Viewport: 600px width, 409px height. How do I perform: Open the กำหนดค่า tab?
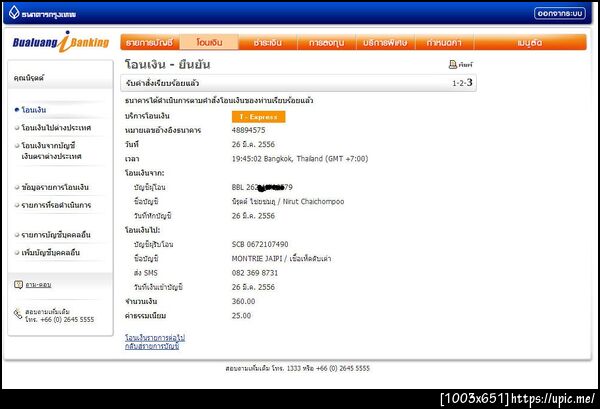(x=444, y=42)
